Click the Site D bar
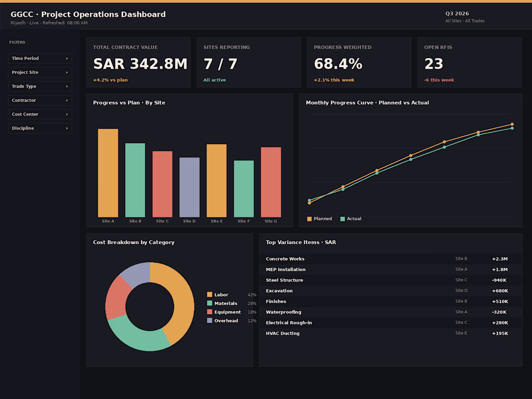Viewport: 532px width, 399px height. tap(189, 187)
